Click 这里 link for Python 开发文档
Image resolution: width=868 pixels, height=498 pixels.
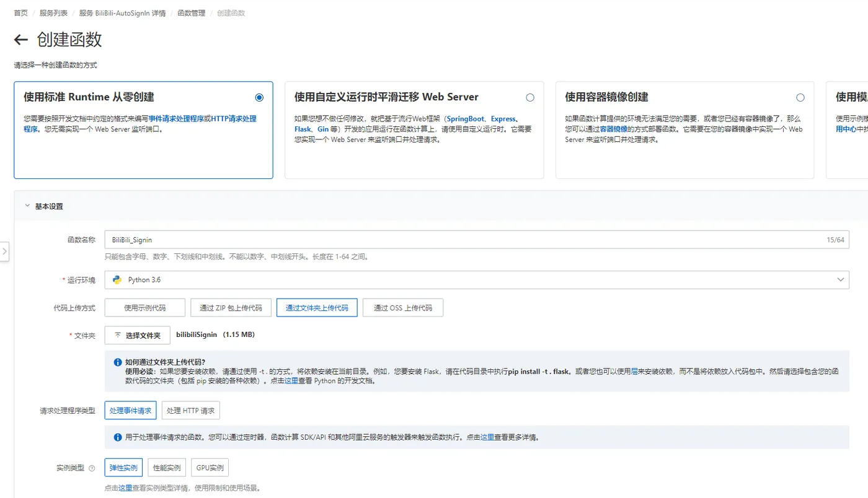tap(291, 382)
